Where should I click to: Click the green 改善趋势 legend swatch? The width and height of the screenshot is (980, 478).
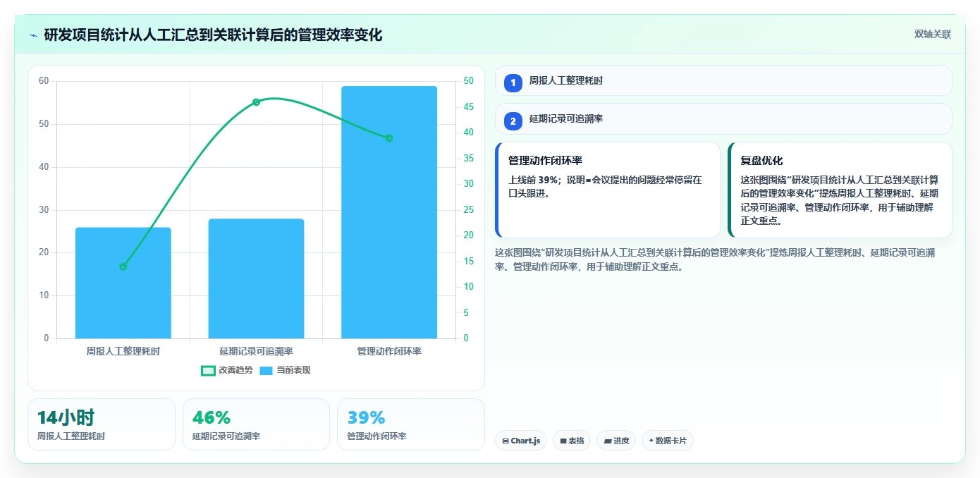coord(208,370)
